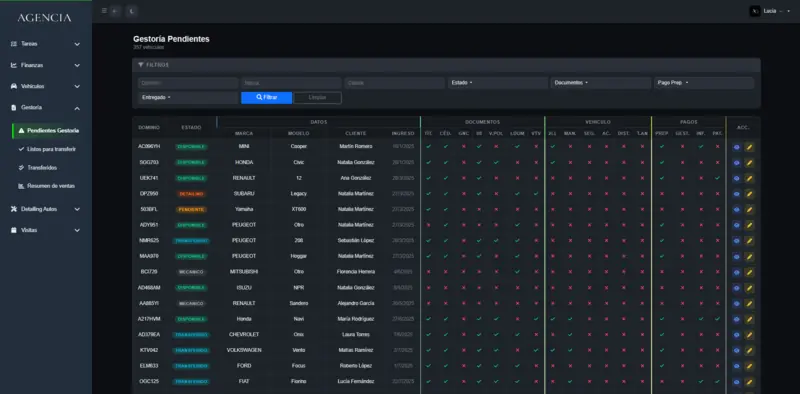Toggle the hamburger sidebar menu icon

point(104,11)
